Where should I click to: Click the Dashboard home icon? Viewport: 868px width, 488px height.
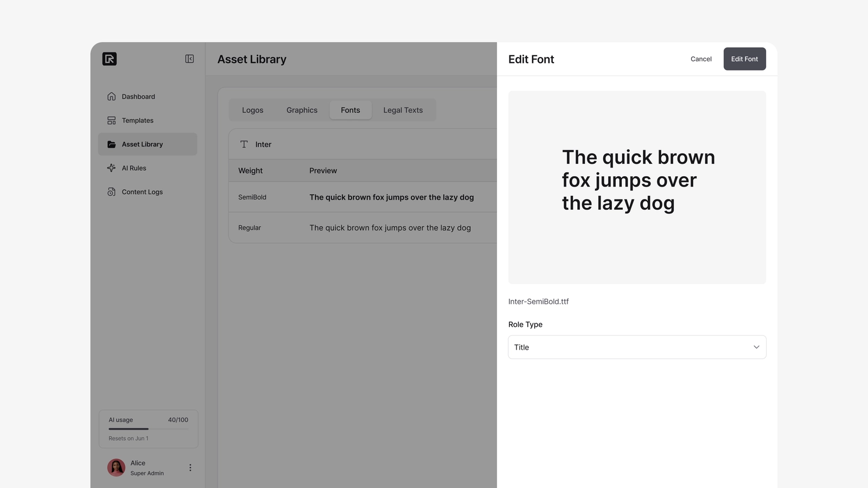coord(111,97)
